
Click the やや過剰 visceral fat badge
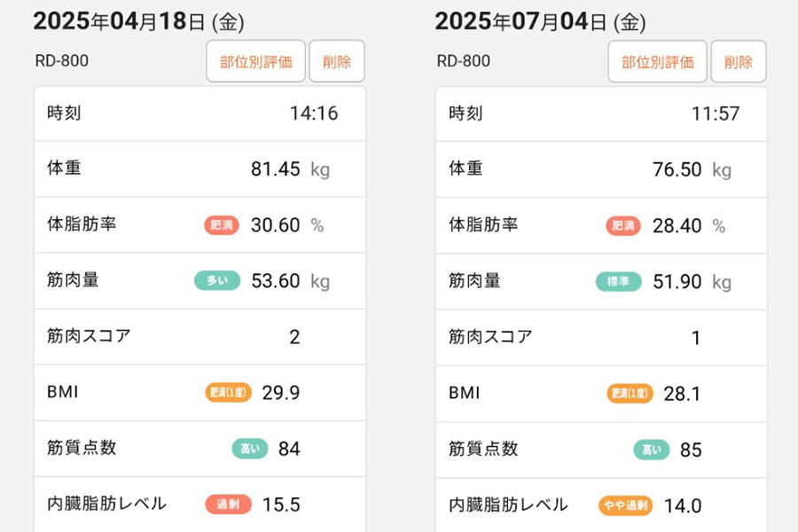pos(625,505)
